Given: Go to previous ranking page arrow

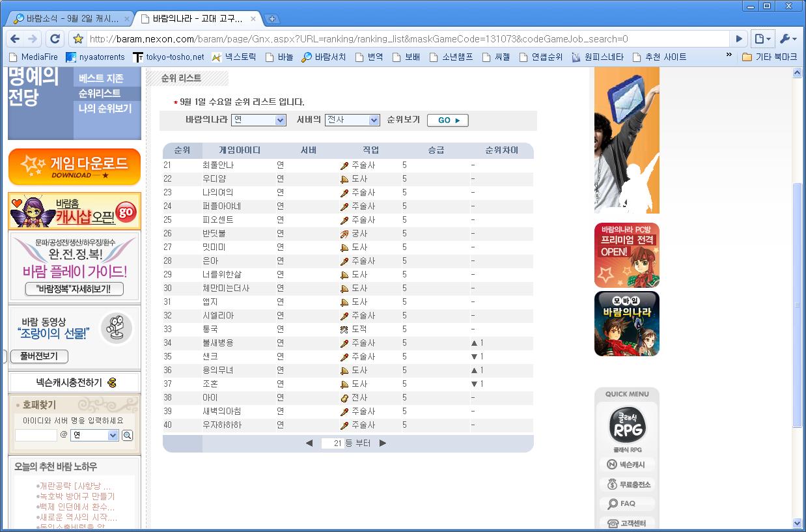Looking at the screenshot, I should click(x=309, y=443).
